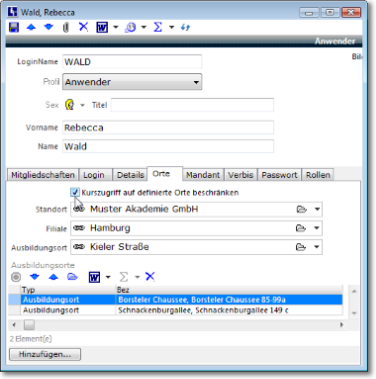Click the link icon in Ausbildungsort field
376x379 pixels.
click(x=79, y=247)
